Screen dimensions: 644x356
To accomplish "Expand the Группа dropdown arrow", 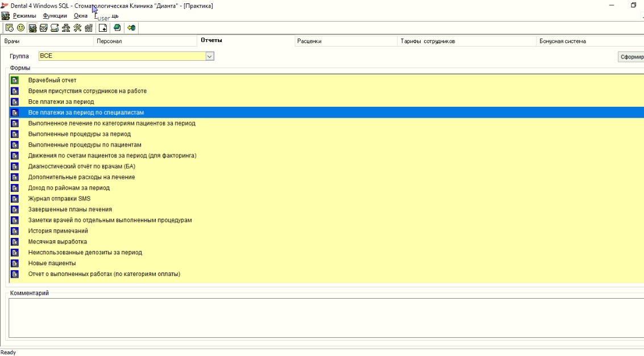I will (209, 56).
